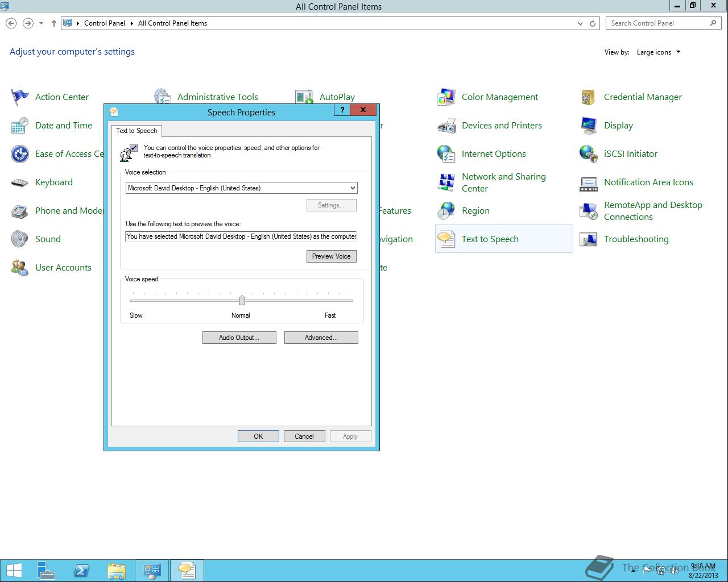Image resolution: width=728 pixels, height=582 pixels.
Task: Open RemoteApp and Desktop Connections icon
Action: [x=589, y=211]
